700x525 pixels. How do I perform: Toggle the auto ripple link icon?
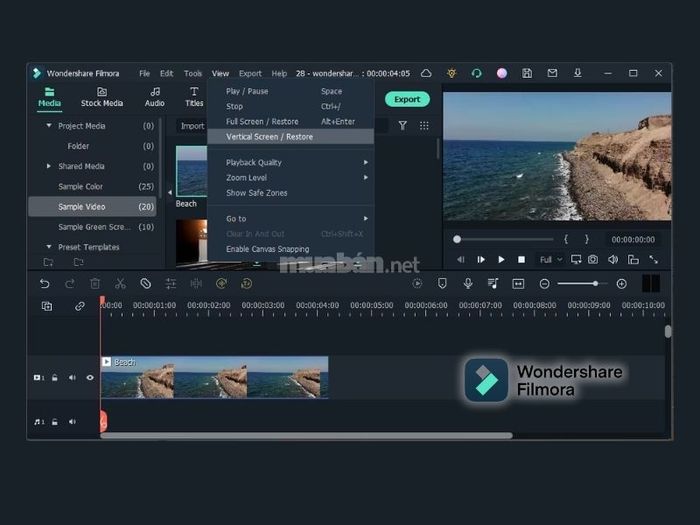click(80, 306)
